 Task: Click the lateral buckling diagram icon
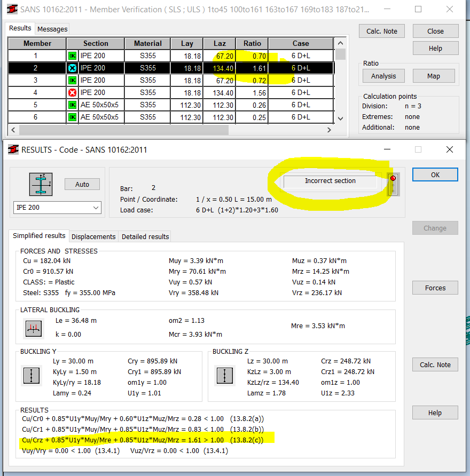pos(33,328)
